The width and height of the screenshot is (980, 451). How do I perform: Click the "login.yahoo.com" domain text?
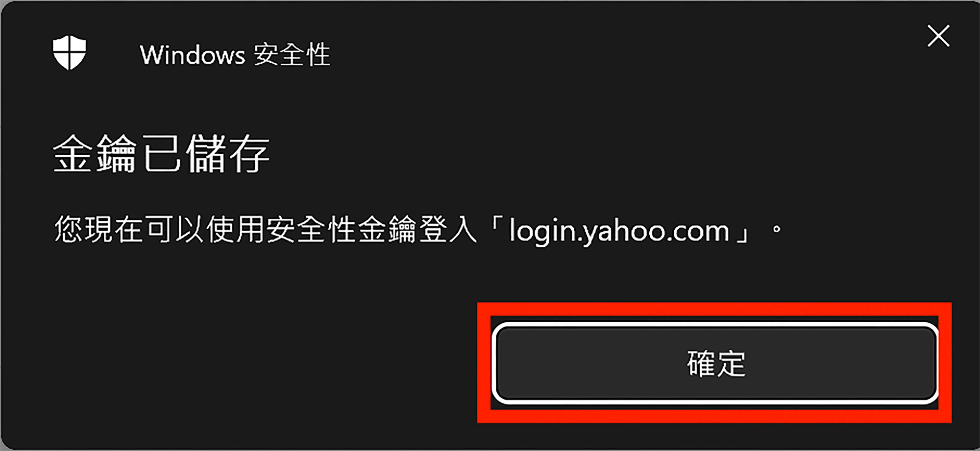(620, 231)
